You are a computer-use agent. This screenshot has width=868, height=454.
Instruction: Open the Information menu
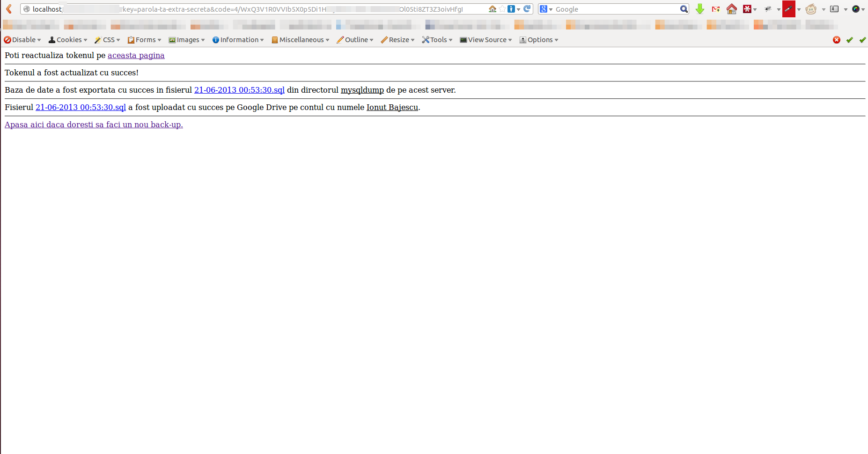(x=238, y=40)
